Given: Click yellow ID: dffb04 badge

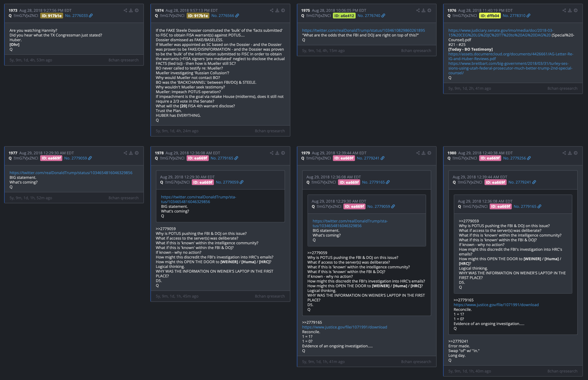Looking at the screenshot, I should click(x=490, y=15).
